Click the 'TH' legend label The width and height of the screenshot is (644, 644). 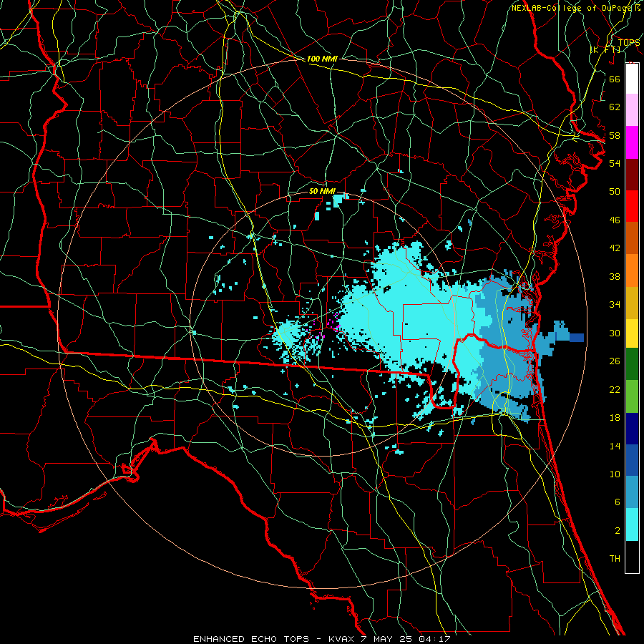point(615,559)
